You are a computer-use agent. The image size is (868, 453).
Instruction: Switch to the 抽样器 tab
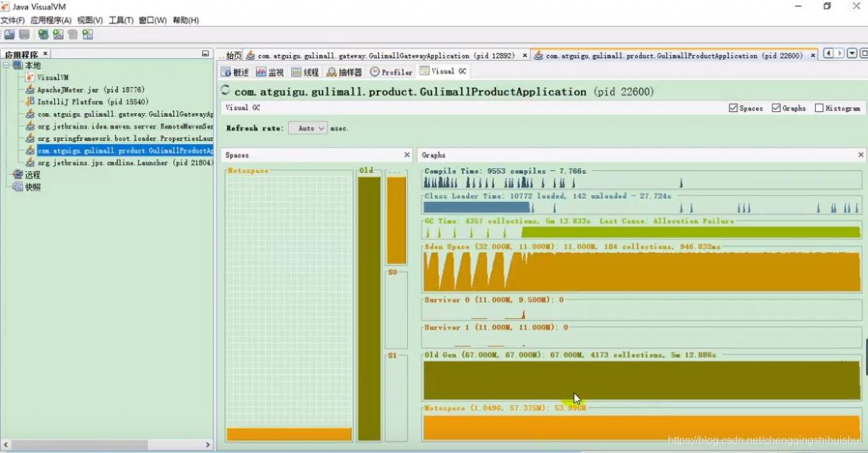[344, 72]
